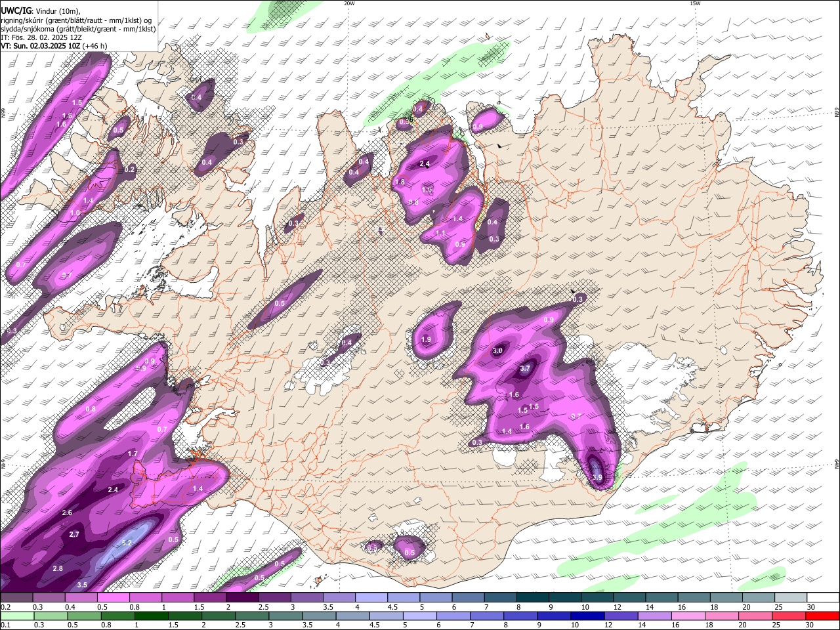Image resolution: width=840 pixels, height=630 pixels.
Task: Pick the bright red 30 swatch in rain legend
Action: point(823,616)
